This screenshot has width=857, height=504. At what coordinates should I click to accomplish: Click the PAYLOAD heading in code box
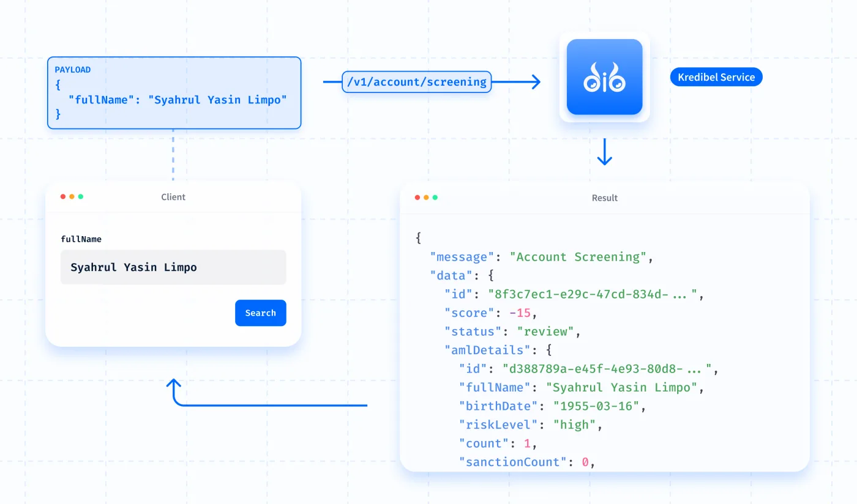tap(73, 70)
